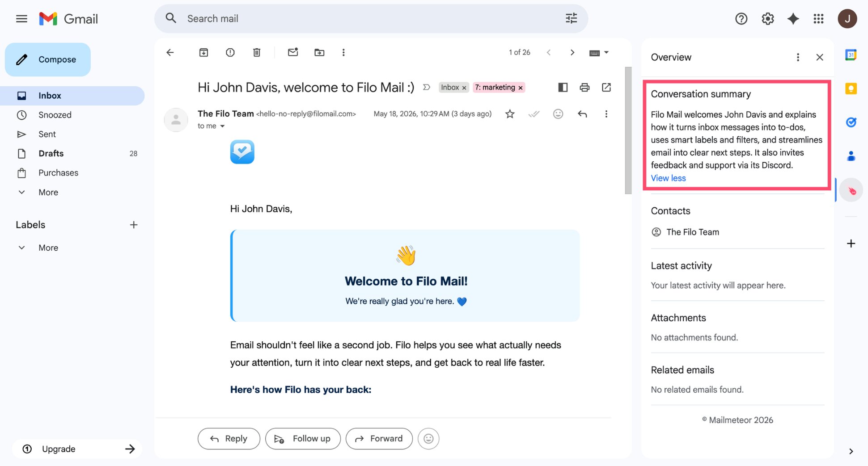Click into the Search mail field

click(371, 18)
